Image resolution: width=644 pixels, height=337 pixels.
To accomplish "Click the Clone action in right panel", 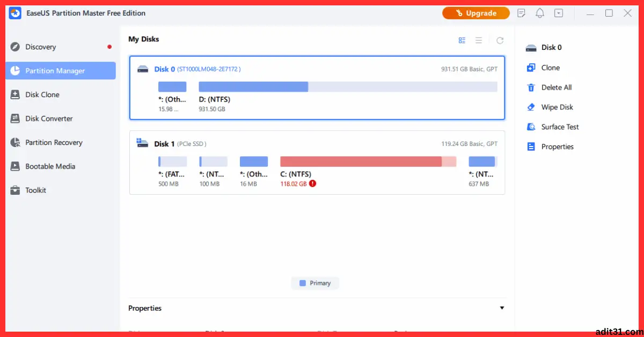I will click(551, 68).
